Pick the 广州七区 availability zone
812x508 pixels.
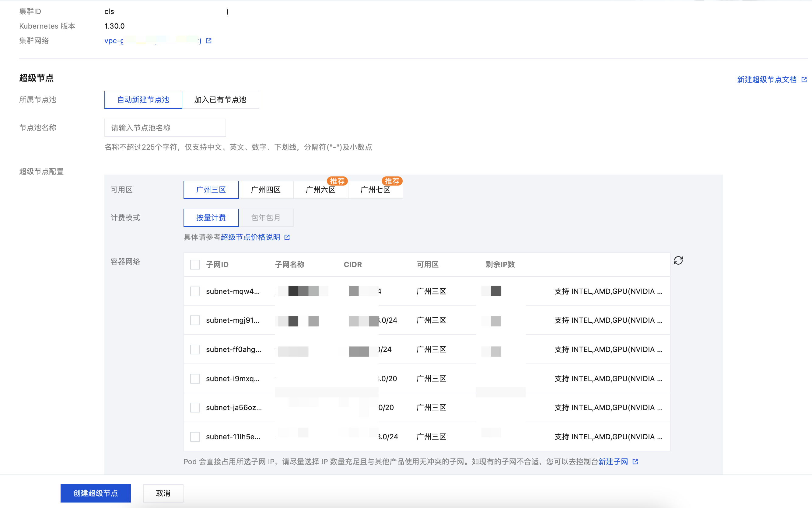coord(375,190)
